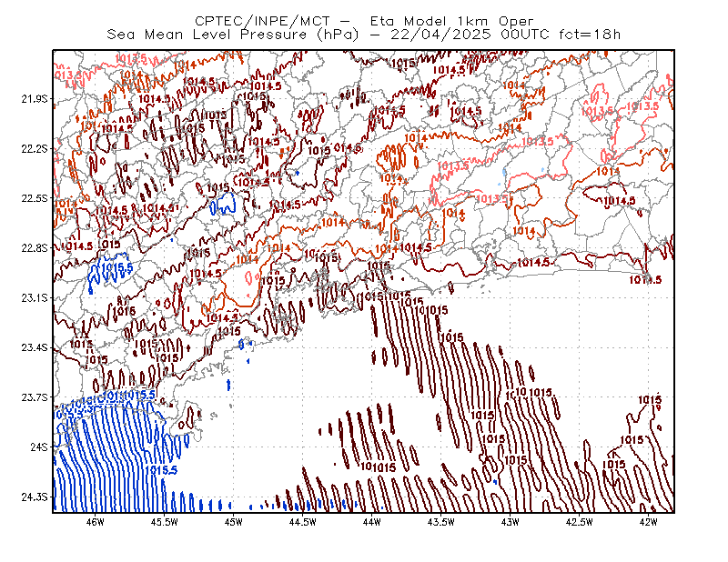
Task: Select the 22.5S latitude axis label
Action: [35, 198]
